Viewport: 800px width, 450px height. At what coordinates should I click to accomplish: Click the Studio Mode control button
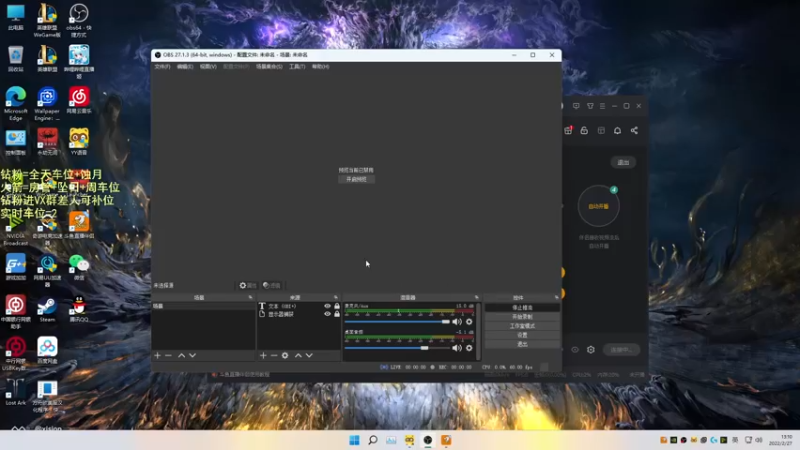pos(522,326)
